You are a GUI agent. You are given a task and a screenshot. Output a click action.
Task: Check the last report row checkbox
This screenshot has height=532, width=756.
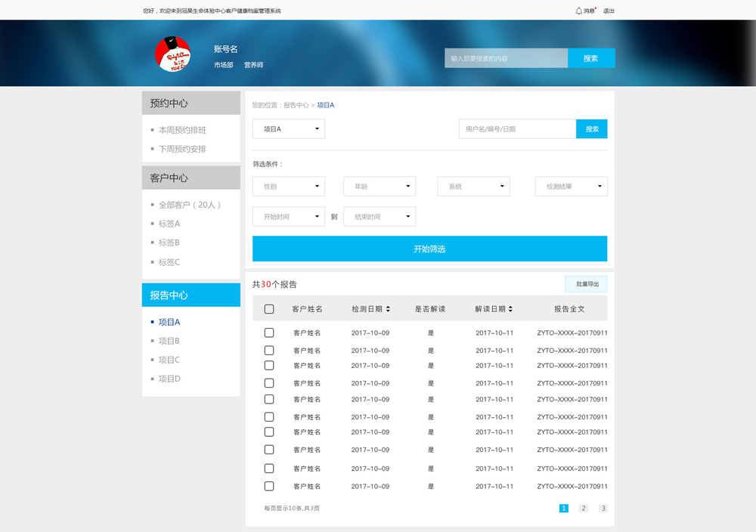click(x=269, y=486)
